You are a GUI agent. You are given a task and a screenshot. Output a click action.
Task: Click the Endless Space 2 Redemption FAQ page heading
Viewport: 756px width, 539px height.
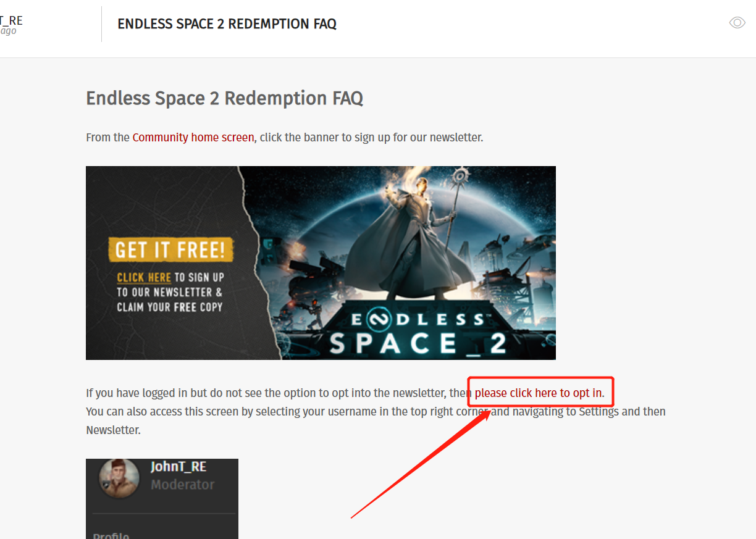(224, 98)
